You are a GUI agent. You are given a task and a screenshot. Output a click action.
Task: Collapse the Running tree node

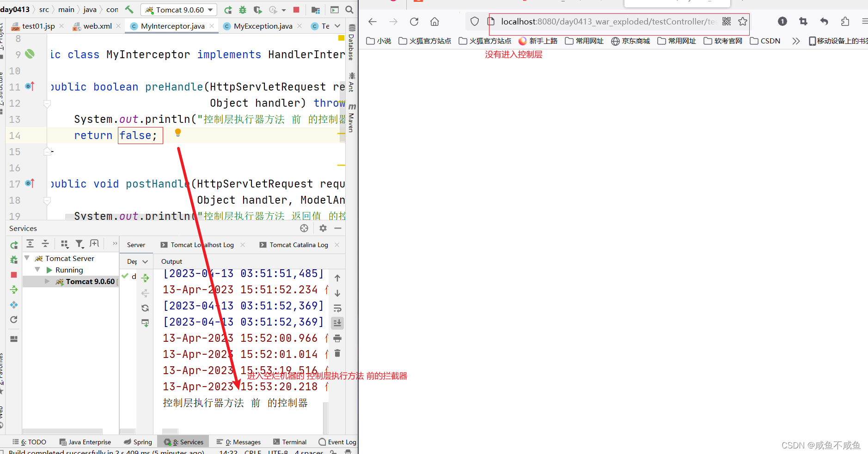click(x=37, y=270)
